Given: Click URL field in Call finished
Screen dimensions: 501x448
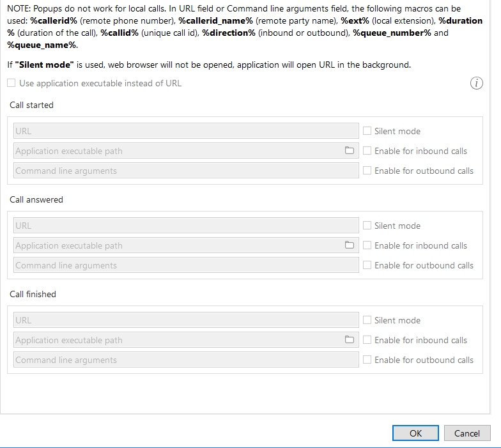Looking at the screenshot, I should 185,320.
